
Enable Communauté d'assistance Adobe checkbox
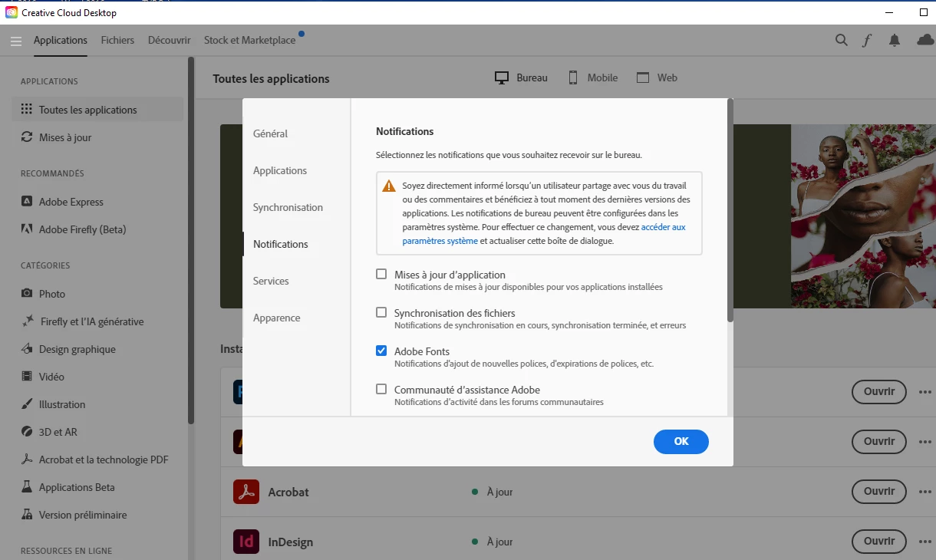pyautogui.click(x=381, y=389)
